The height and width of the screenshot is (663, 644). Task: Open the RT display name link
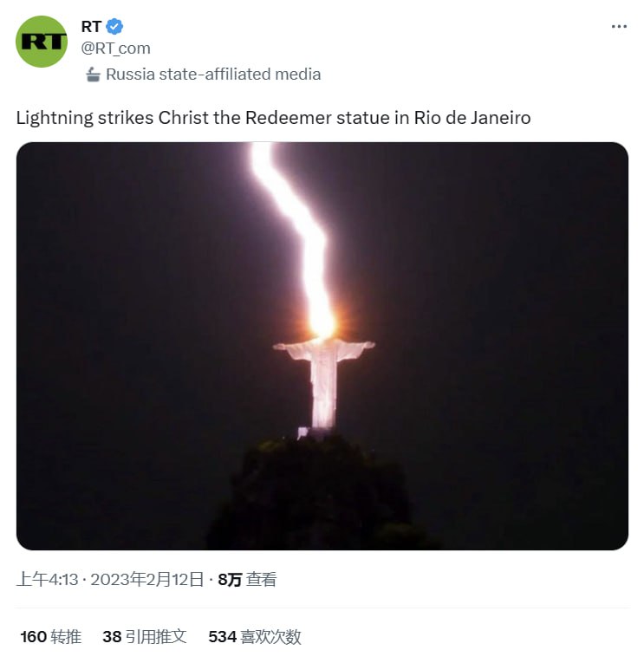[91, 27]
